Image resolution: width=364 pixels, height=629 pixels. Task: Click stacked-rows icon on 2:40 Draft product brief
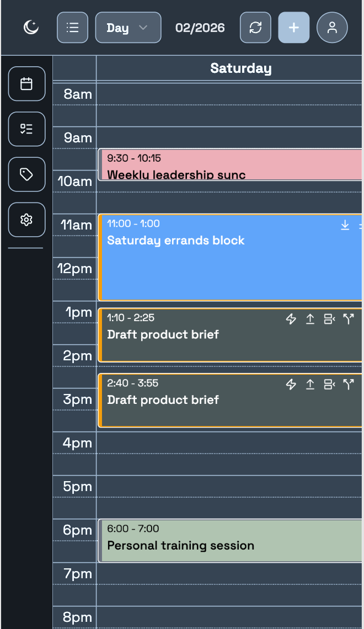click(329, 385)
